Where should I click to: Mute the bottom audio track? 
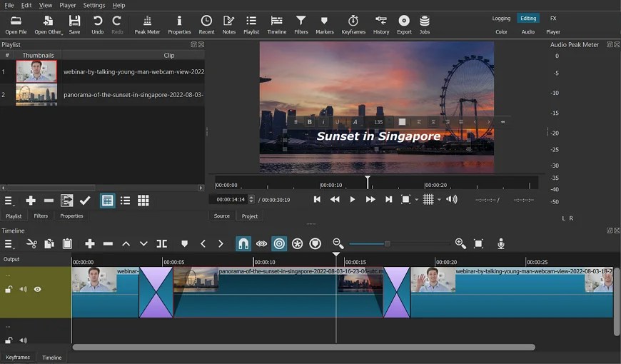24,340
